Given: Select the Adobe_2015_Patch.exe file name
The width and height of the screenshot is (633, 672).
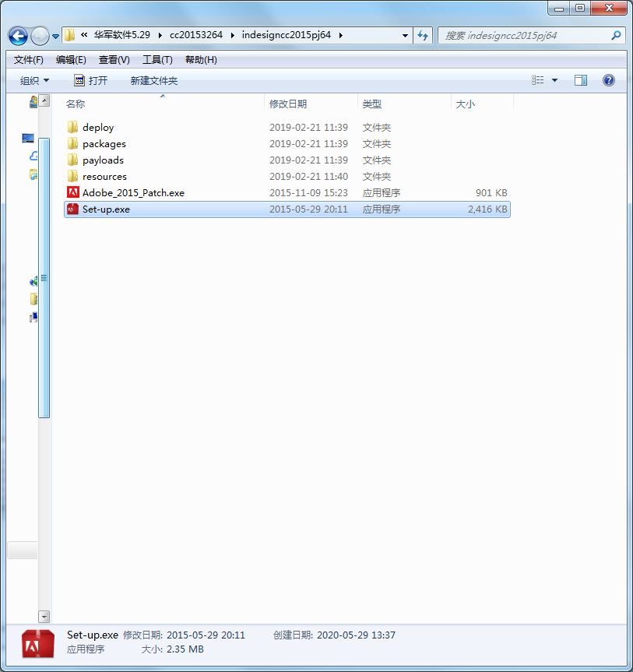Looking at the screenshot, I should point(133,193).
